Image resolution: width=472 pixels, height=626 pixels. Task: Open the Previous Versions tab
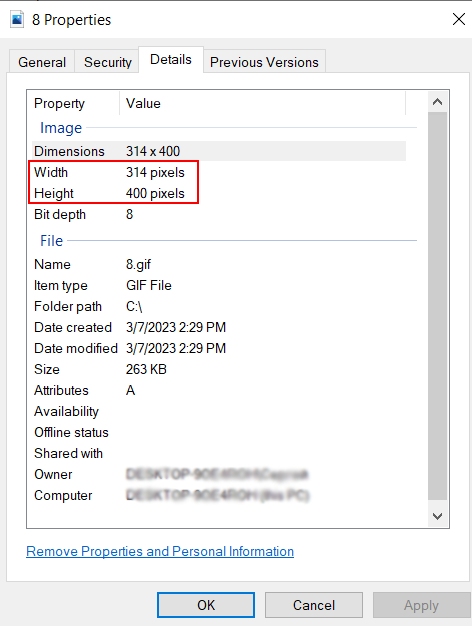[264, 62]
